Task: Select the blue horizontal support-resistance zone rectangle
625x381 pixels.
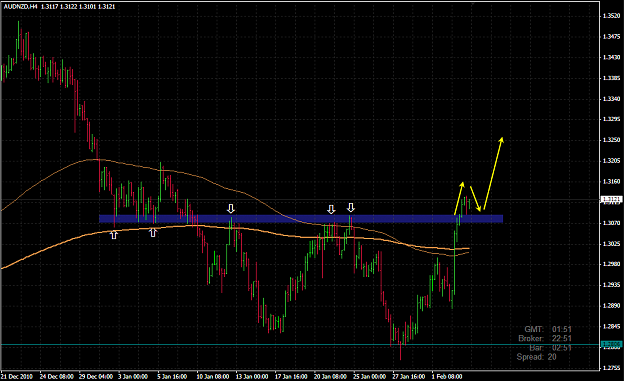Action: pyautogui.click(x=301, y=218)
